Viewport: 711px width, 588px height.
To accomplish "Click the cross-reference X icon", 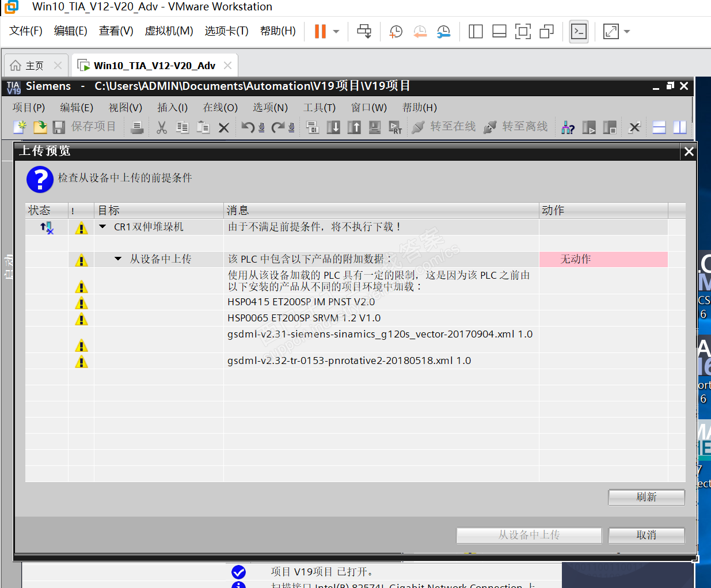I will 634,127.
